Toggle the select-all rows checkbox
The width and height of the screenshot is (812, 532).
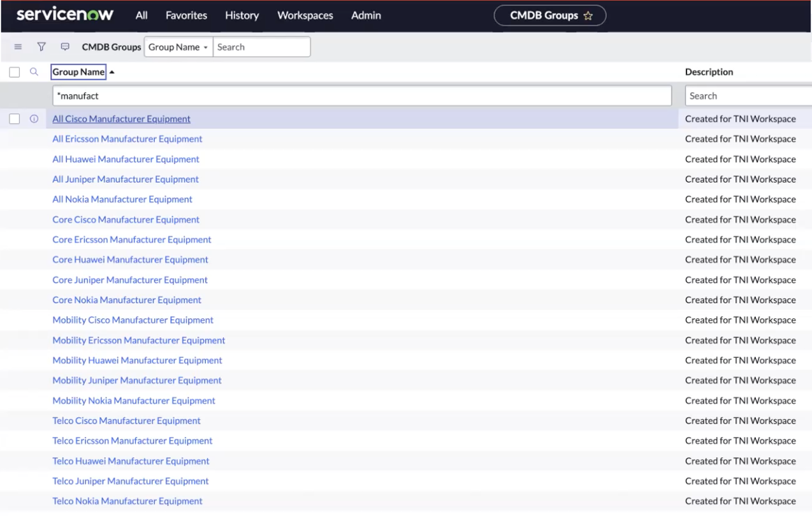tap(15, 73)
